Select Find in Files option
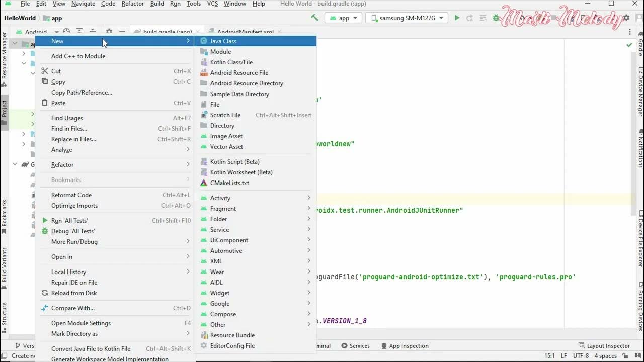The width and height of the screenshot is (644, 362). [115, 129]
